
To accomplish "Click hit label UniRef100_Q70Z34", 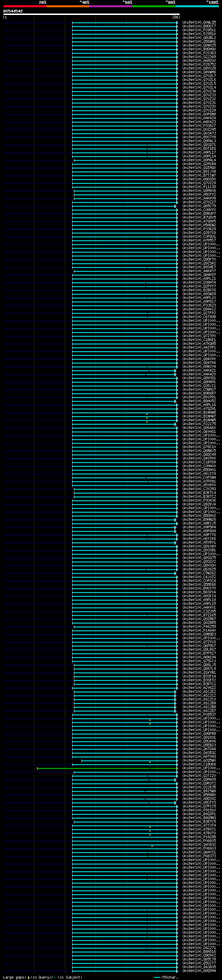I will [x=199, y=91].
